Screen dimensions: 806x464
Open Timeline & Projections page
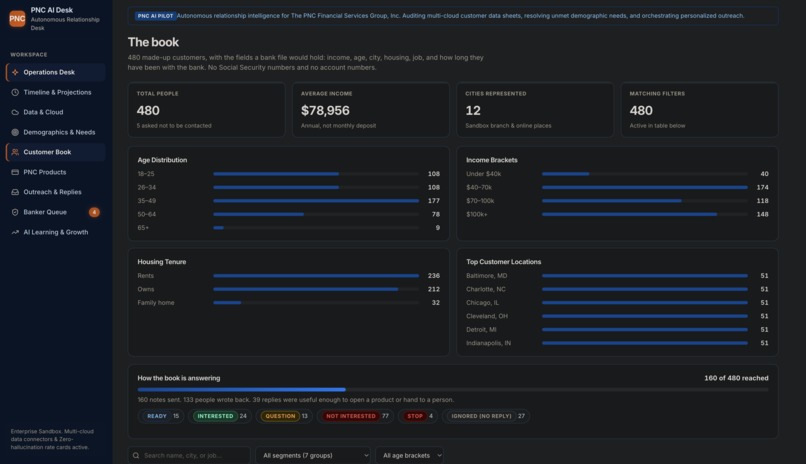coord(56,92)
